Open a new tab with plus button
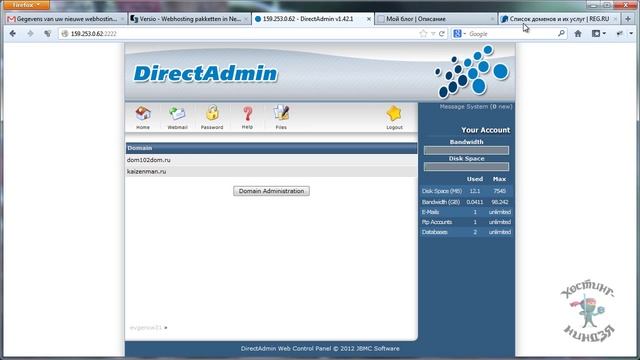Image resolution: width=640 pixels, height=360 pixels. coord(628,19)
